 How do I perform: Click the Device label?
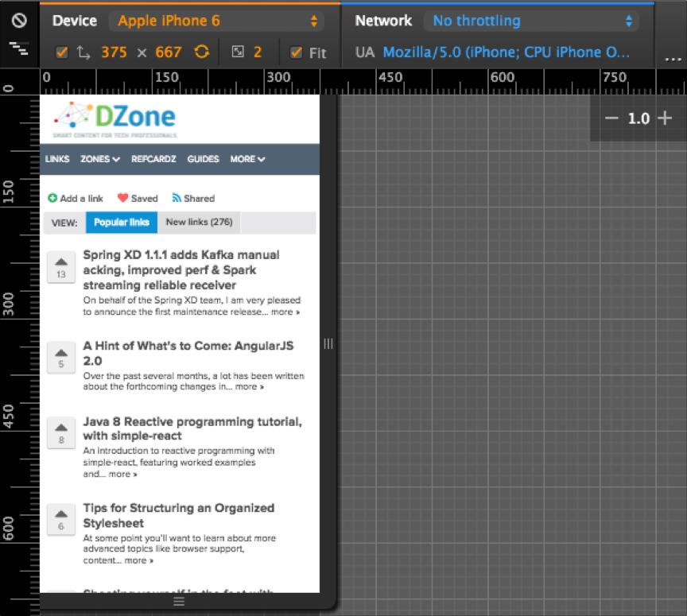[75, 21]
